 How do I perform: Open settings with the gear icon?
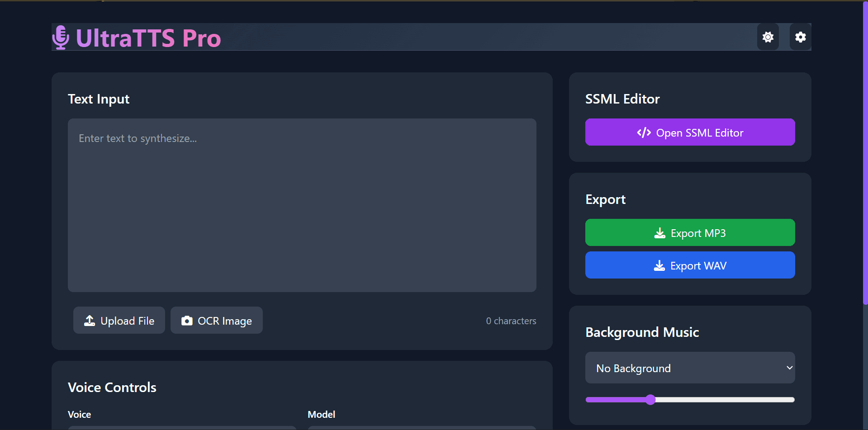[800, 37]
